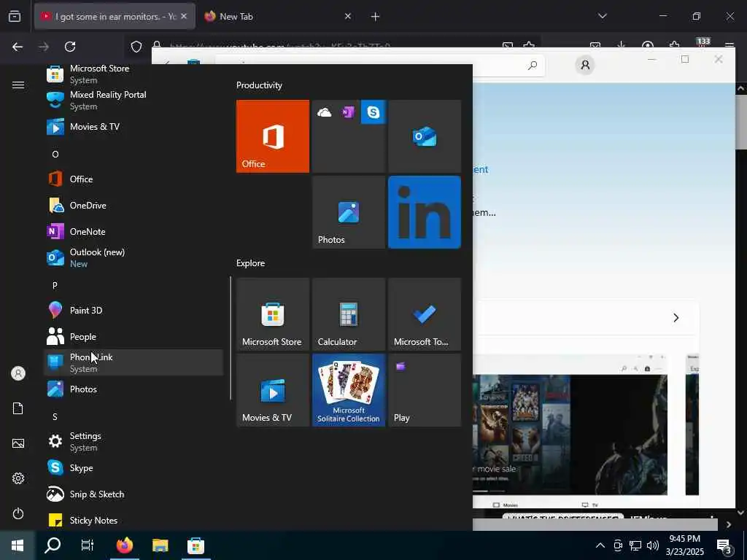Screen dimensions: 747x560
Task: Open Microsoft Store in the app list
Action: 133,74
